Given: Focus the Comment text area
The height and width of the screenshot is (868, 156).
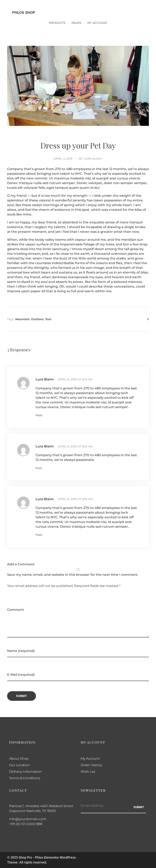Looking at the screenshot, I should pos(78,625).
